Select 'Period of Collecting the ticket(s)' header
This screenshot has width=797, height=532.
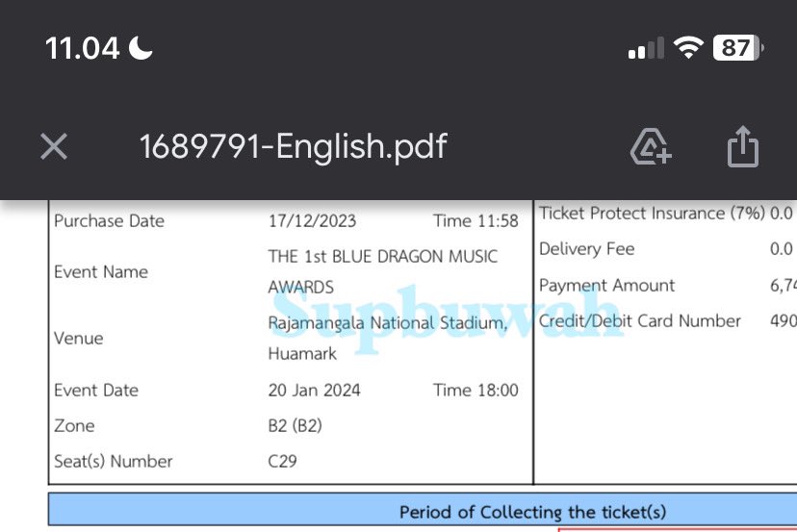tap(532, 512)
